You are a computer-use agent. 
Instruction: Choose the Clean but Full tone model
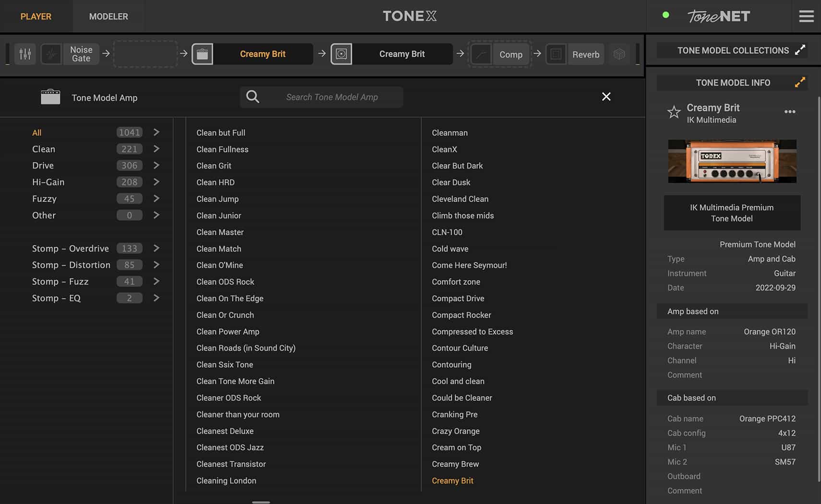[x=221, y=132]
